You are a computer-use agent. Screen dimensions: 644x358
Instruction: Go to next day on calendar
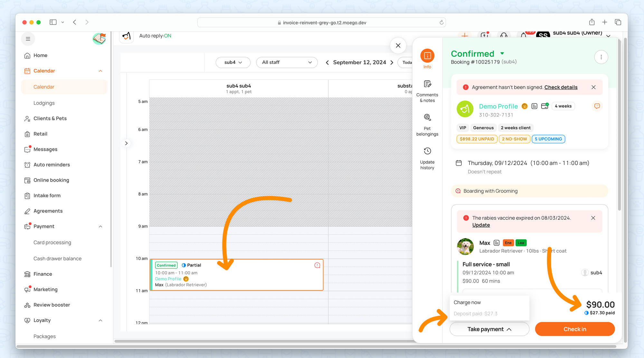point(392,63)
